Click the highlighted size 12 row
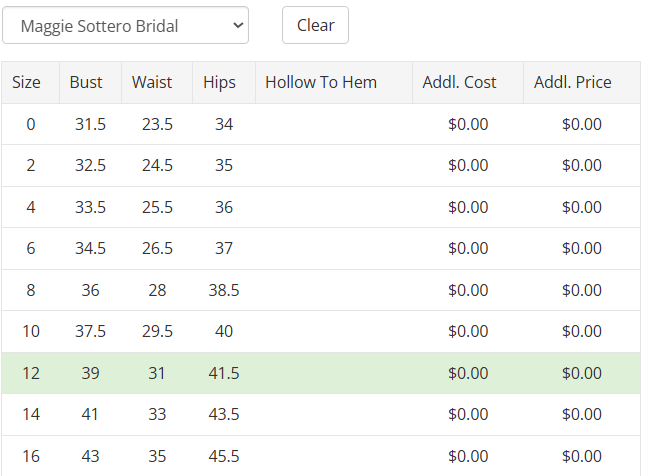This screenshot has height=476, width=646. pos(30,373)
